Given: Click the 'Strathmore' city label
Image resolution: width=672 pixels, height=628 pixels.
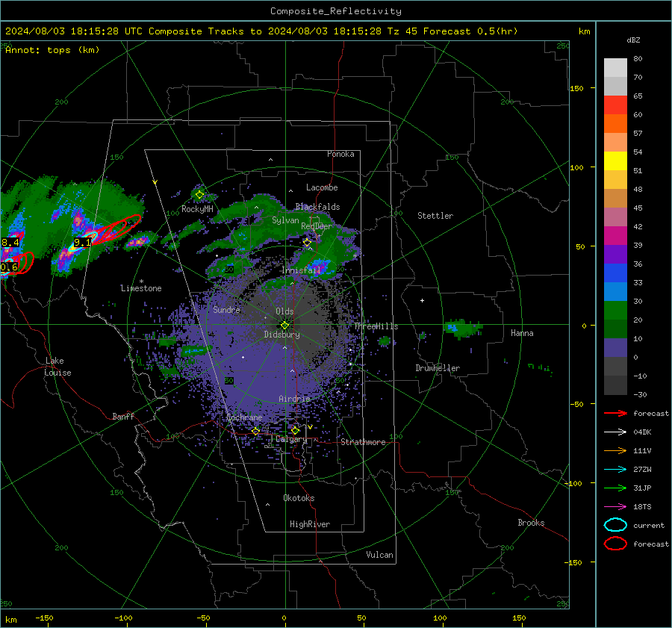Looking at the screenshot, I should click(x=363, y=442).
